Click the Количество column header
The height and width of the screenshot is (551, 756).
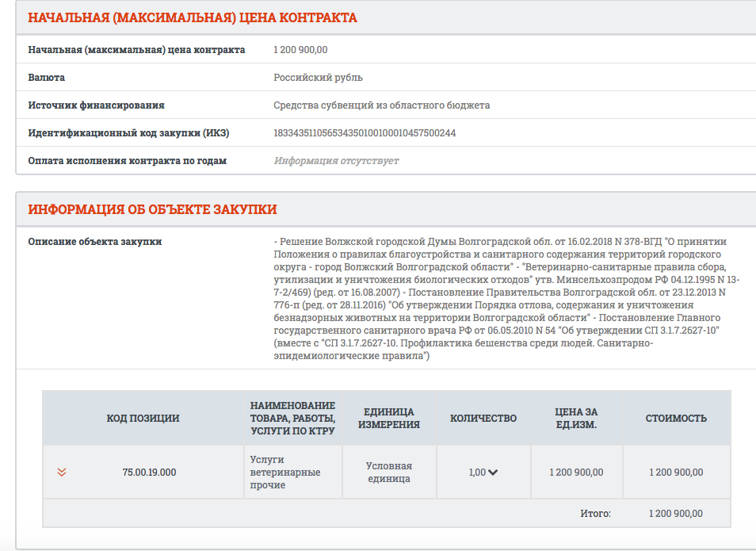[483, 419]
